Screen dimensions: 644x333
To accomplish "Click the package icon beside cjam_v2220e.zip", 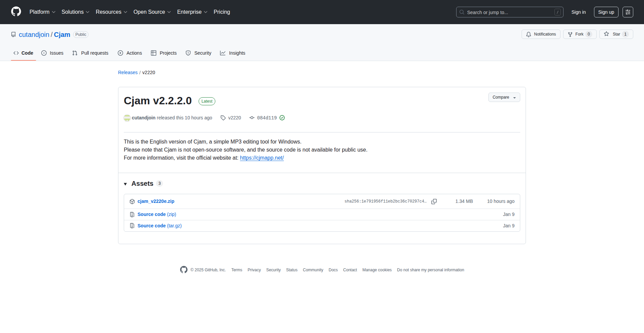I will [132, 202].
